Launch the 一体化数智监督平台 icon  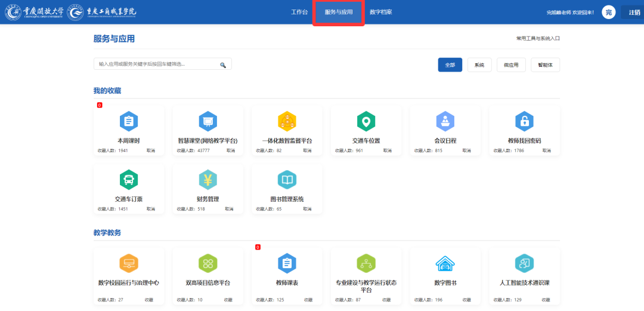coord(287,122)
